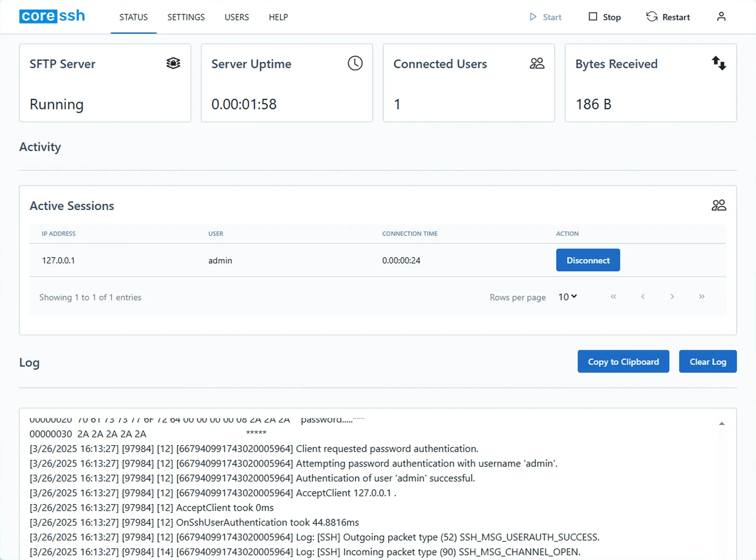Open the user account menu icon
The image size is (756, 560).
click(x=721, y=17)
